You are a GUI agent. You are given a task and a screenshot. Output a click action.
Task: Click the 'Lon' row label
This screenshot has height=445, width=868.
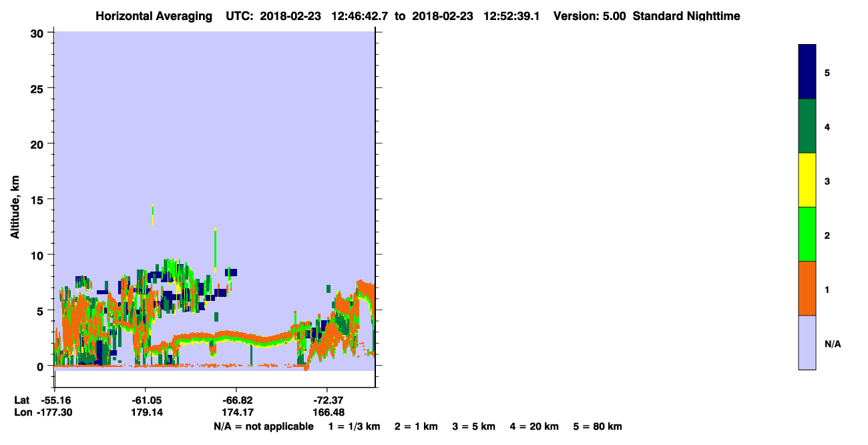coord(22,412)
